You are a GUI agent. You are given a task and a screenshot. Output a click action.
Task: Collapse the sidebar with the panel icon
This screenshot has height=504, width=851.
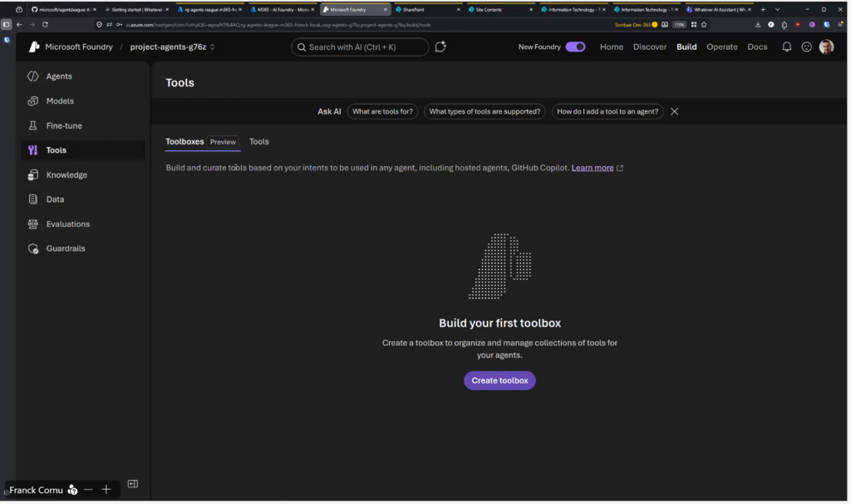[x=132, y=484]
